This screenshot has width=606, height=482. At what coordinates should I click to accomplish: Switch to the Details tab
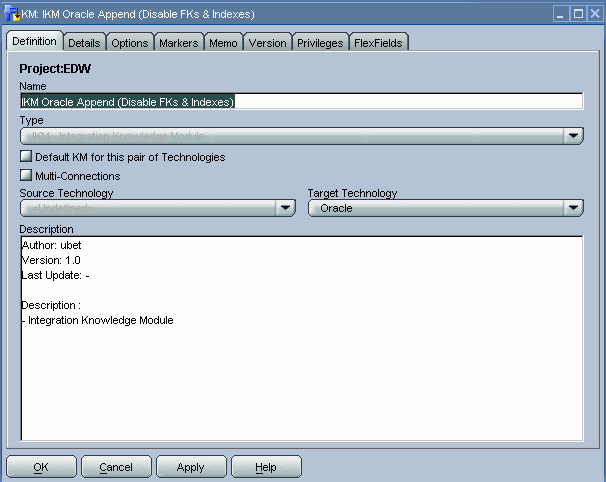pyautogui.click(x=84, y=43)
